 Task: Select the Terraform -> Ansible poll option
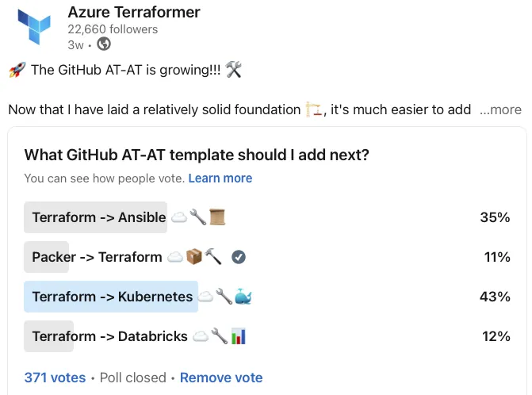tap(267, 217)
